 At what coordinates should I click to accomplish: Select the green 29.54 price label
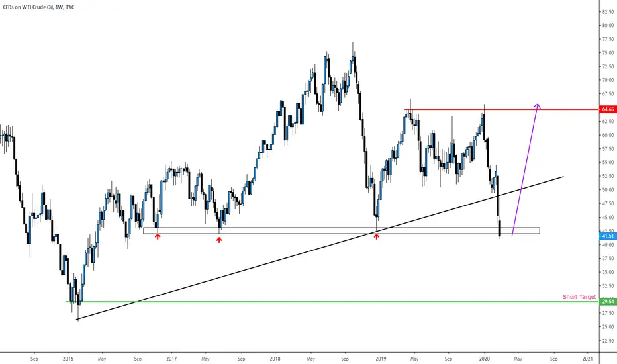(607, 301)
